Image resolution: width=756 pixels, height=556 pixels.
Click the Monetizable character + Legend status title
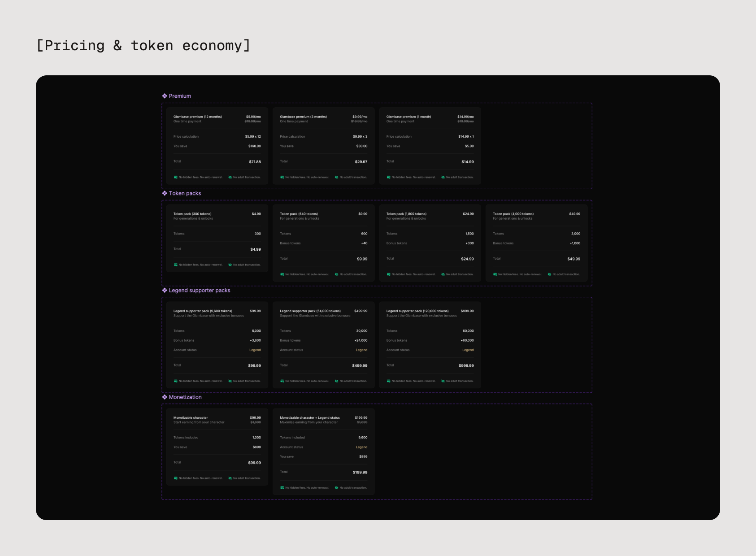coord(310,417)
